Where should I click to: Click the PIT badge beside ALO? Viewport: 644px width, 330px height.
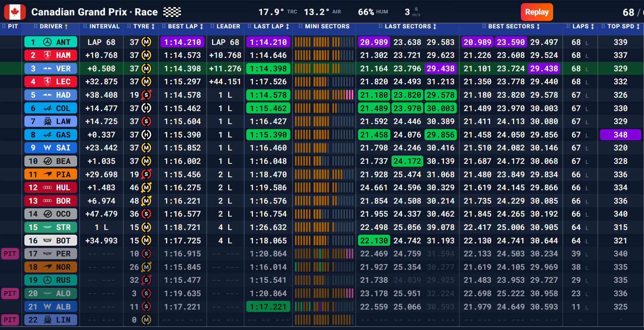10,293
